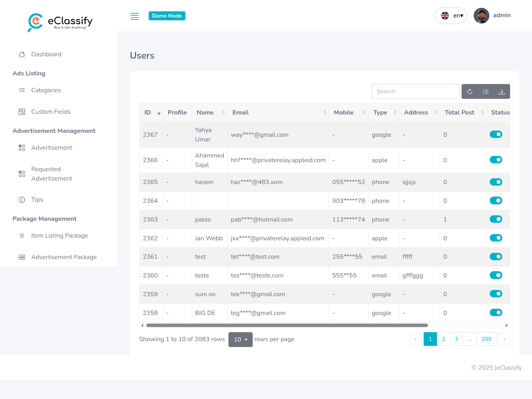Click the Dashboard home icon
Image resolution: width=532 pixels, height=399 pixels.
pos(22,54)
